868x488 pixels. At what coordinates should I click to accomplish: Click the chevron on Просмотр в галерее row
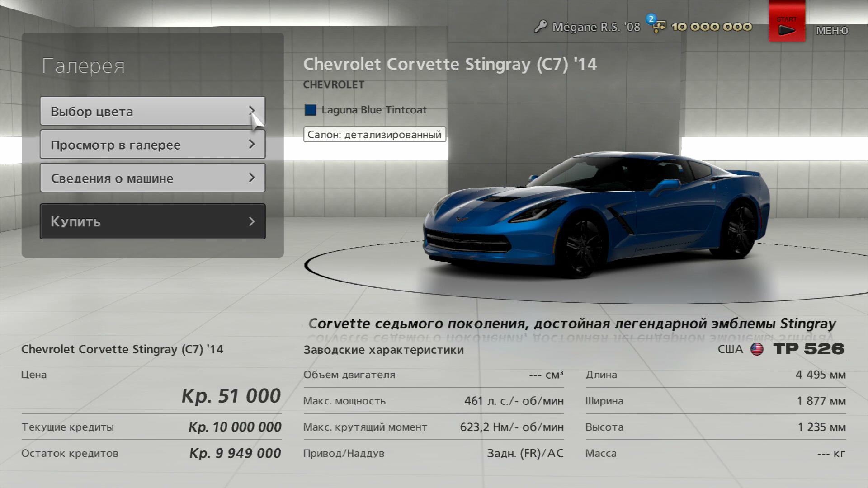pyautogui.click(x=252, y=144)
